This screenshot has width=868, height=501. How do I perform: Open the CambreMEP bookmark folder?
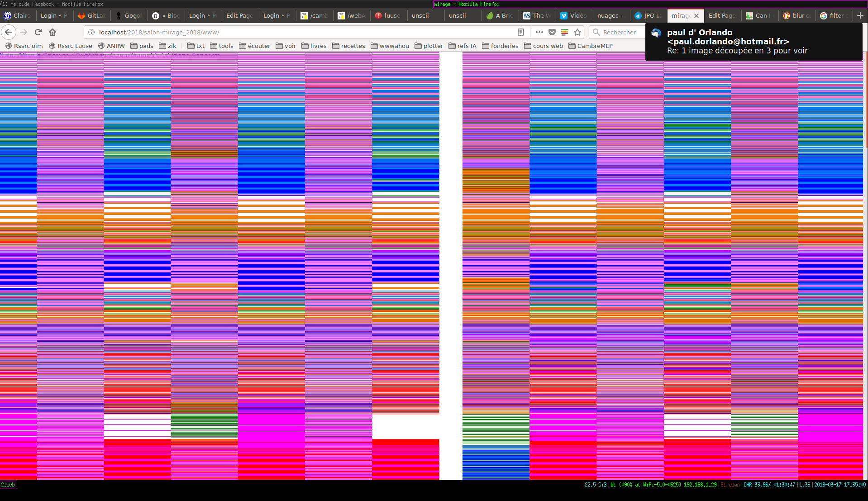tap(590, 46)
